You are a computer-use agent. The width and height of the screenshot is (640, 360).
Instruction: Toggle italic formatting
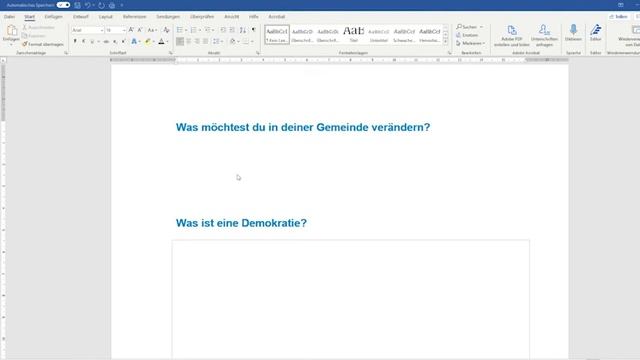84,41
